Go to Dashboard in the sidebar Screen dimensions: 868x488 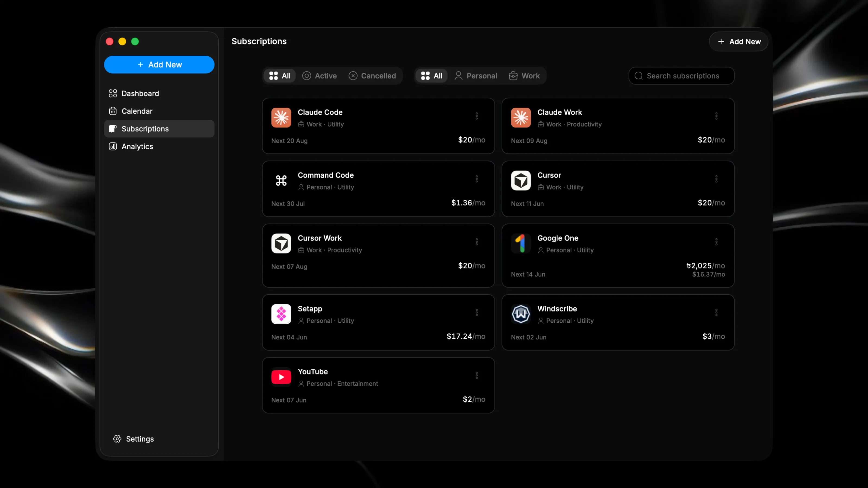tap(159, 93)
